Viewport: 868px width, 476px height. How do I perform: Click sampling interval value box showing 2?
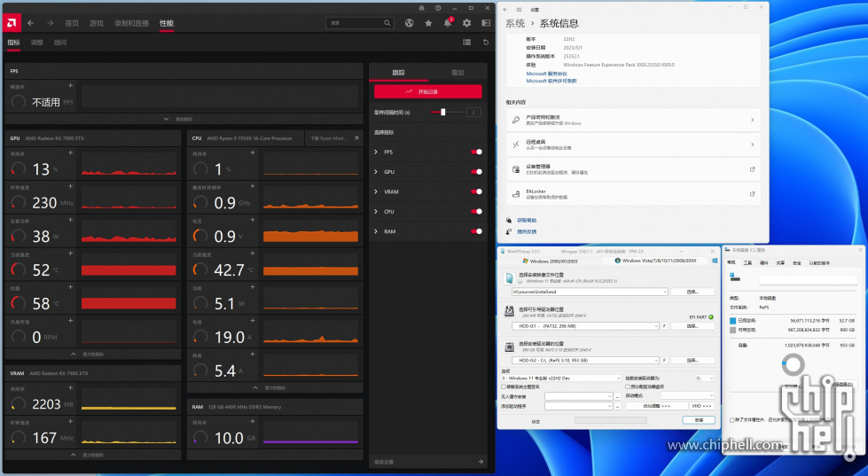473,112
